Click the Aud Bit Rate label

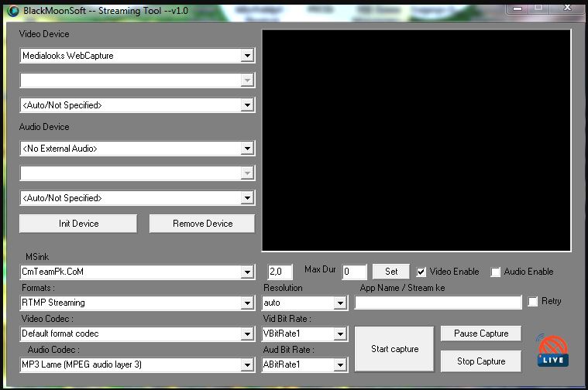pyautogui.click(x=289, y=350)
